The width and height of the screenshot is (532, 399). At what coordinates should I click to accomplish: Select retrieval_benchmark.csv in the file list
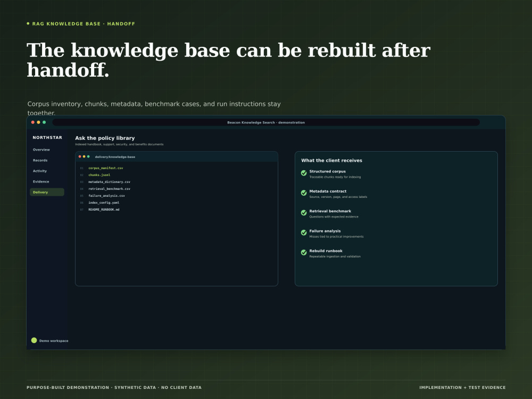tap(109, 189)
